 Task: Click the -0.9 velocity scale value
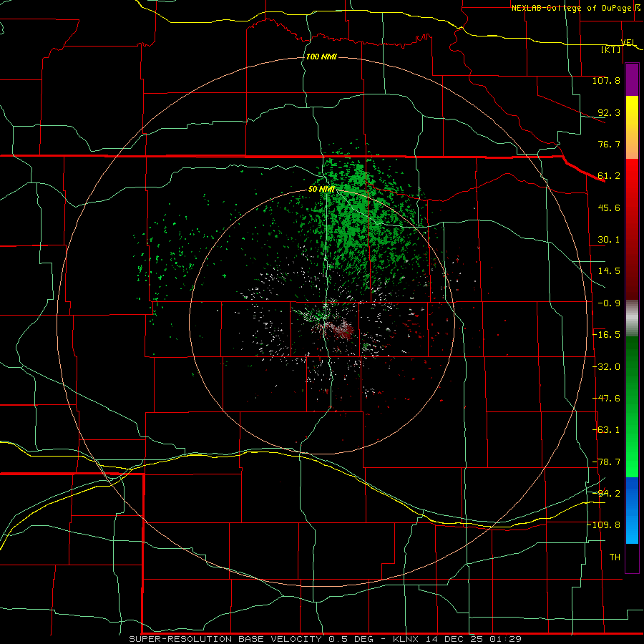609,303
